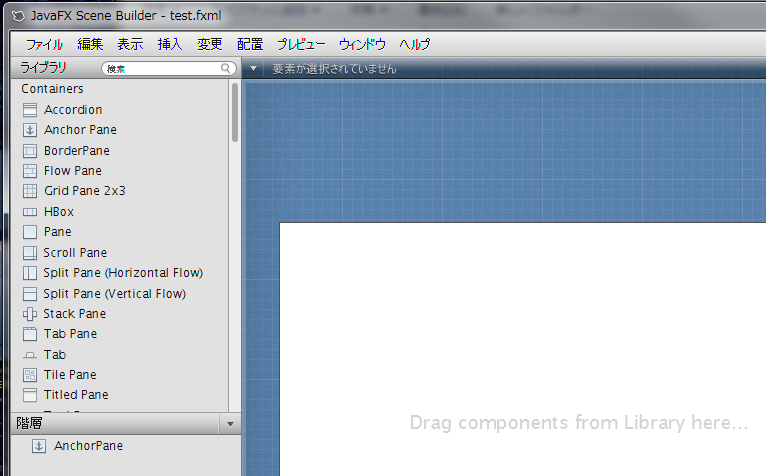
Task: Open the 階層 panel dropdown arrow
Action: click(230, 425)
